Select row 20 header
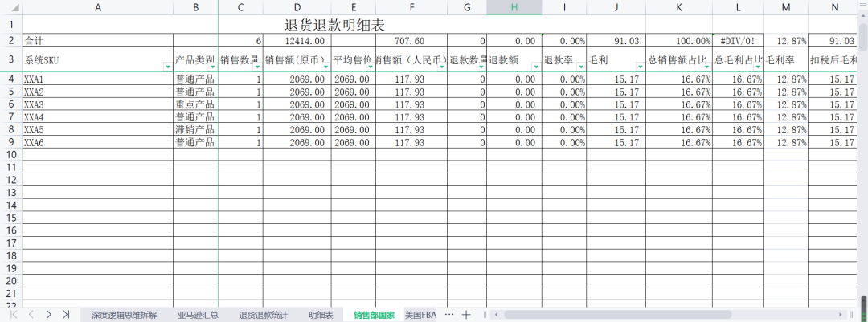This screenshot has height=322, width=868. click(11, 280)
